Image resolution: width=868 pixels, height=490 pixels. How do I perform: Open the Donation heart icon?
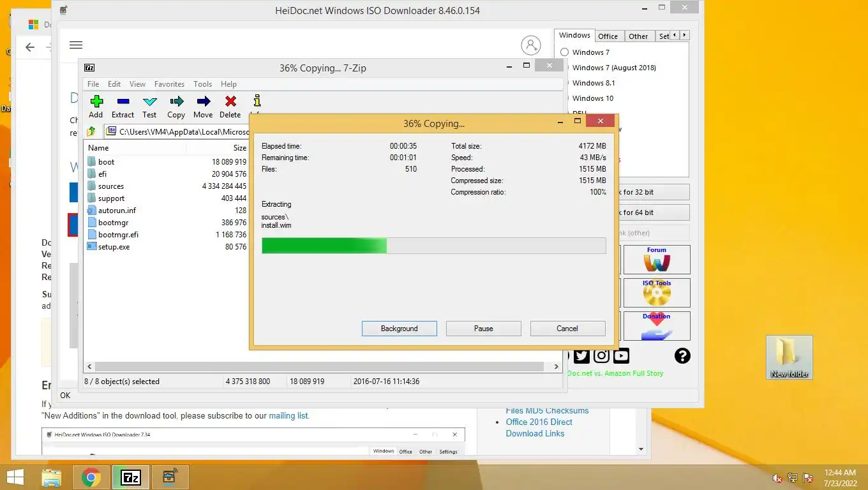[657, 326]
